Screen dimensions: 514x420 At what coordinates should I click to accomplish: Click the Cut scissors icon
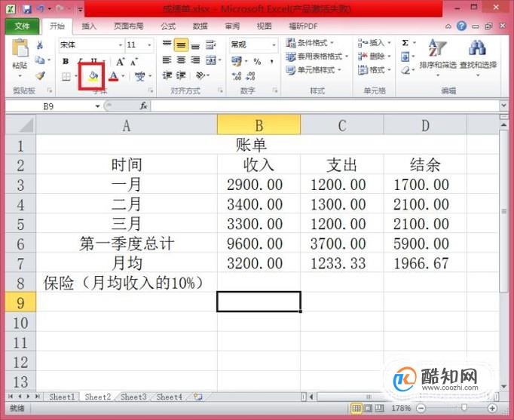(x=40, y=45)
